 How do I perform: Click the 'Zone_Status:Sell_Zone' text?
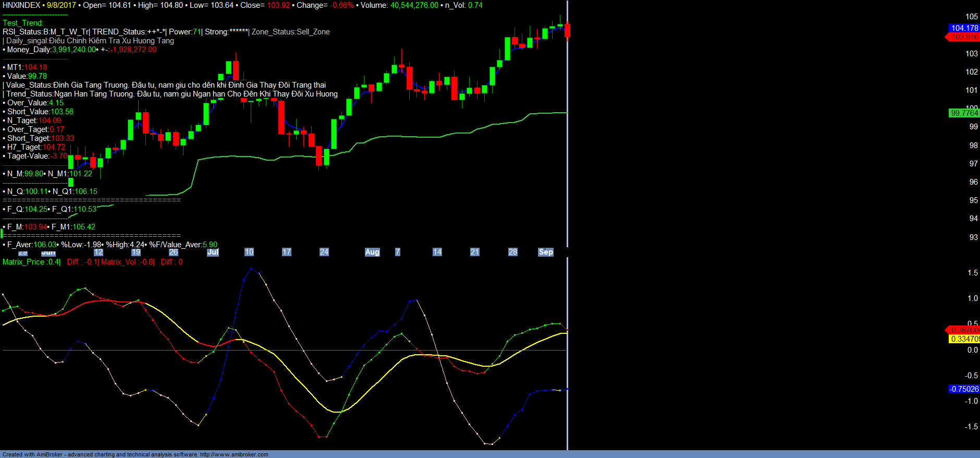tap(291, 32)
